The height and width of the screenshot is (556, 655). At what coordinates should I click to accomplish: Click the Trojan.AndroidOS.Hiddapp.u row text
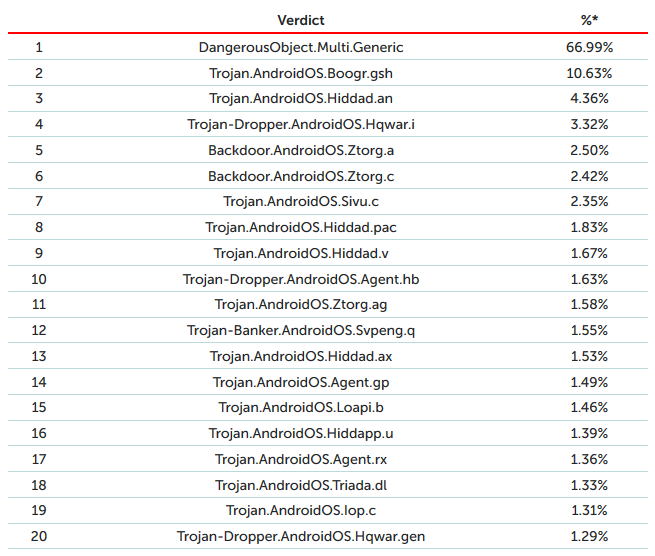click(x=300, y=433)
